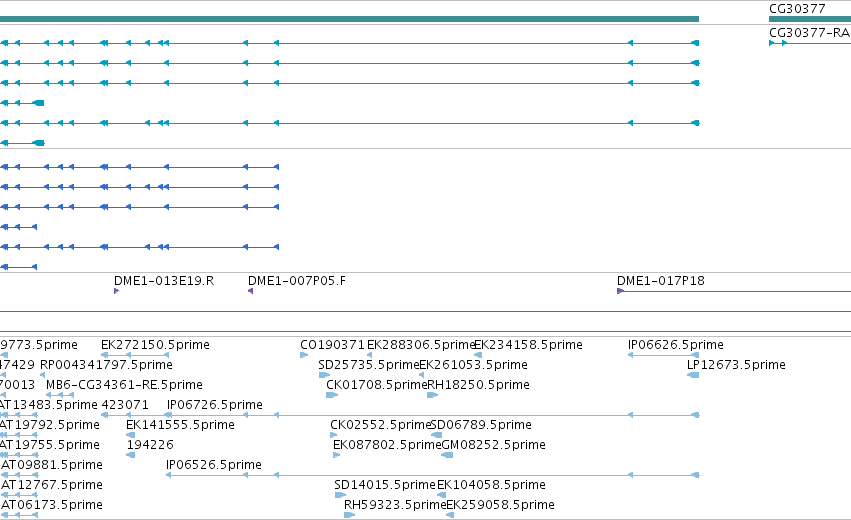Click the AT19792.5prime label
Viewport: 851px width, 520px height.
pyautogui.click(x=50, y=425)
